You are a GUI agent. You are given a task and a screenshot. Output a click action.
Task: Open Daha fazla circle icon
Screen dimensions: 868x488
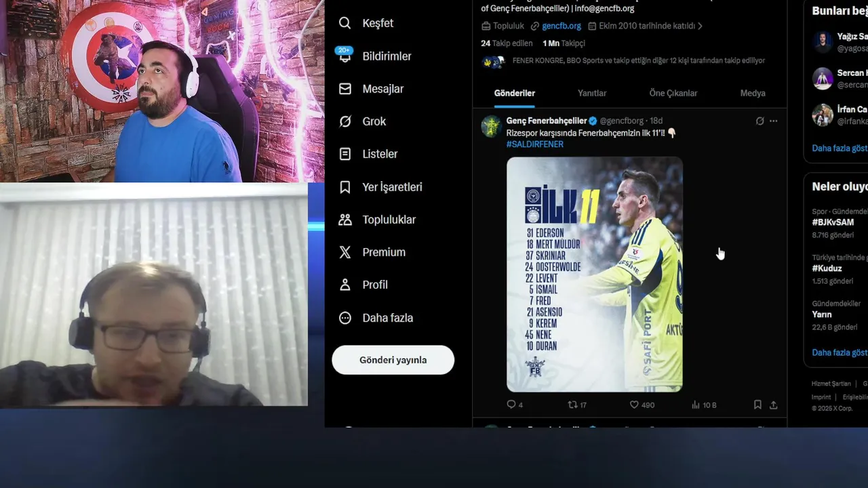tap(344, 318)
